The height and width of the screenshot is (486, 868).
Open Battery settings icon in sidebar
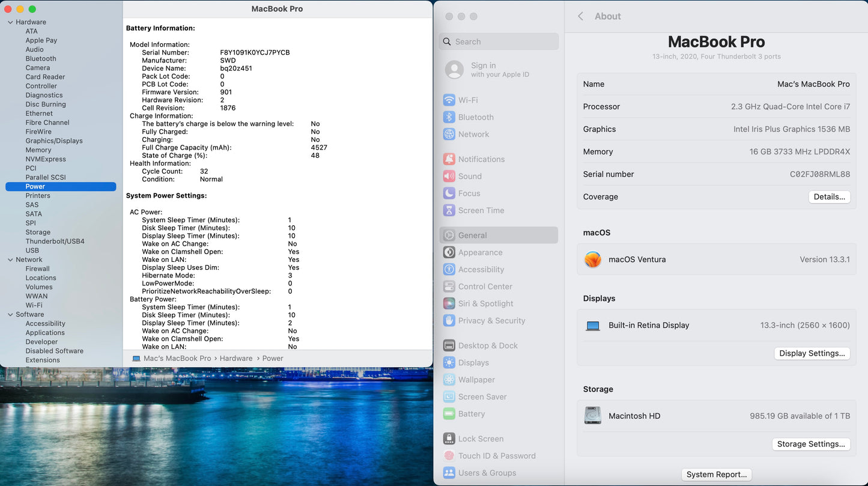coord(449,414)
